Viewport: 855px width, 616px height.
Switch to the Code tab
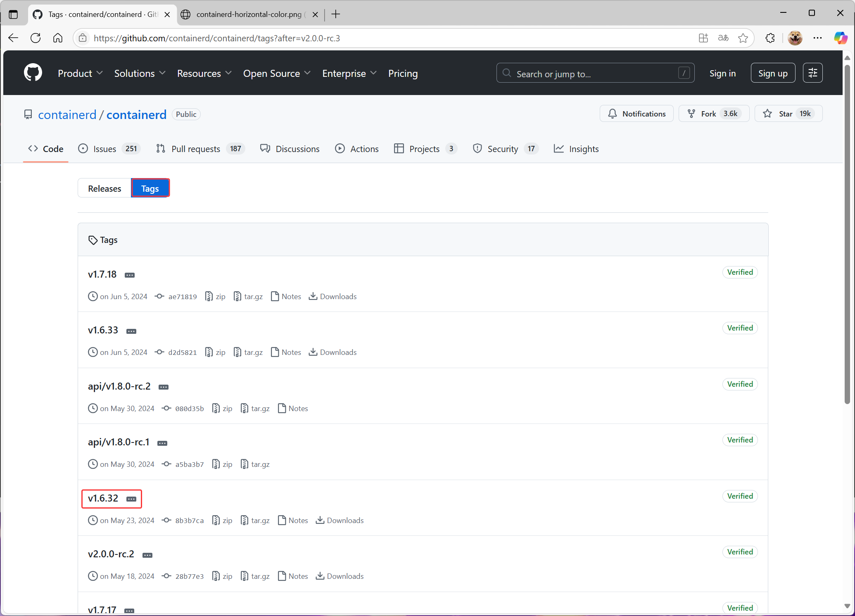tap(45, 149)
